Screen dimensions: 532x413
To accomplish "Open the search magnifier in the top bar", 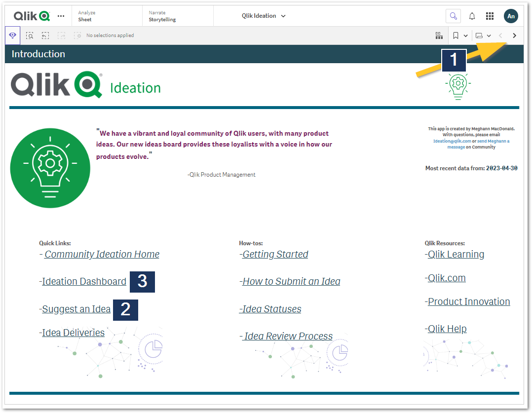I will (x=453, y=15).
